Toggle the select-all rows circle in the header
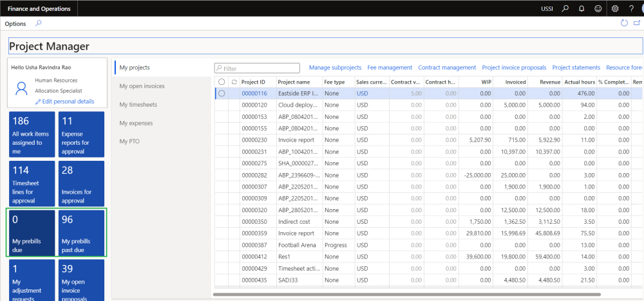Viewport: 644px width, 301px height. click(x=222, y=82)
